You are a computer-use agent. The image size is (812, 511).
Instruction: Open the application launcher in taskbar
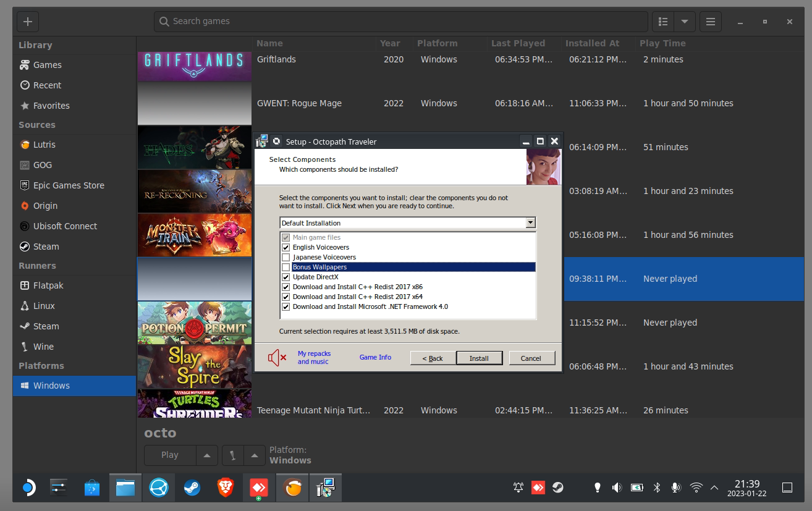coord(28,488)
